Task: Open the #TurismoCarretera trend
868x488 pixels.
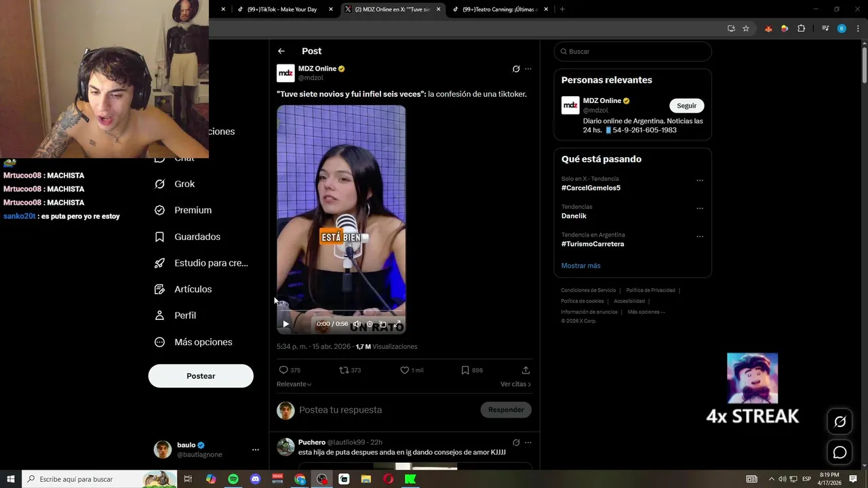Action: click(x=593, y=244)
